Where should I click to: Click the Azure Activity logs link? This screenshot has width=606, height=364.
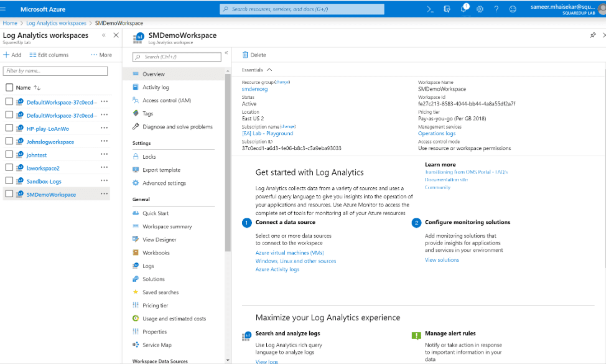277,269
